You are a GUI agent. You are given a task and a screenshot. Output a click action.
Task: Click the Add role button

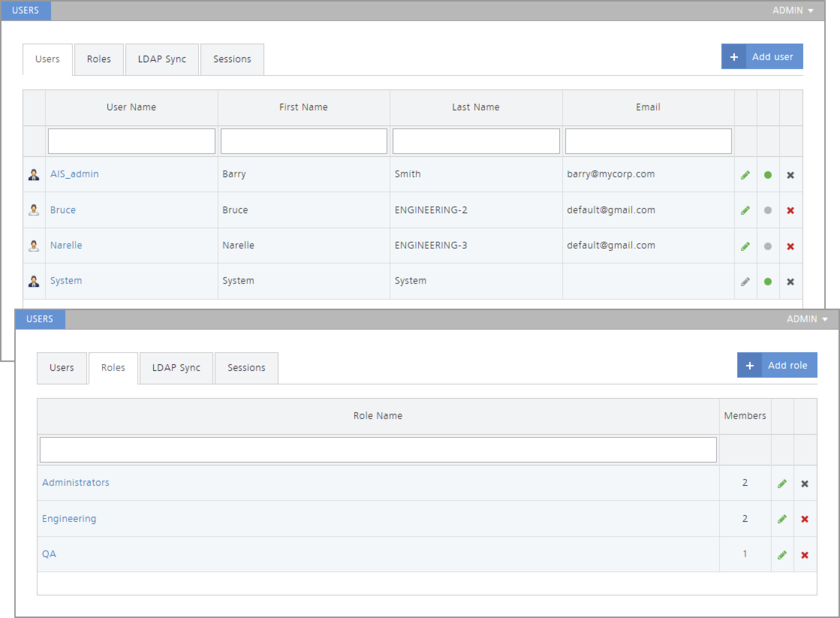point(777,365)
